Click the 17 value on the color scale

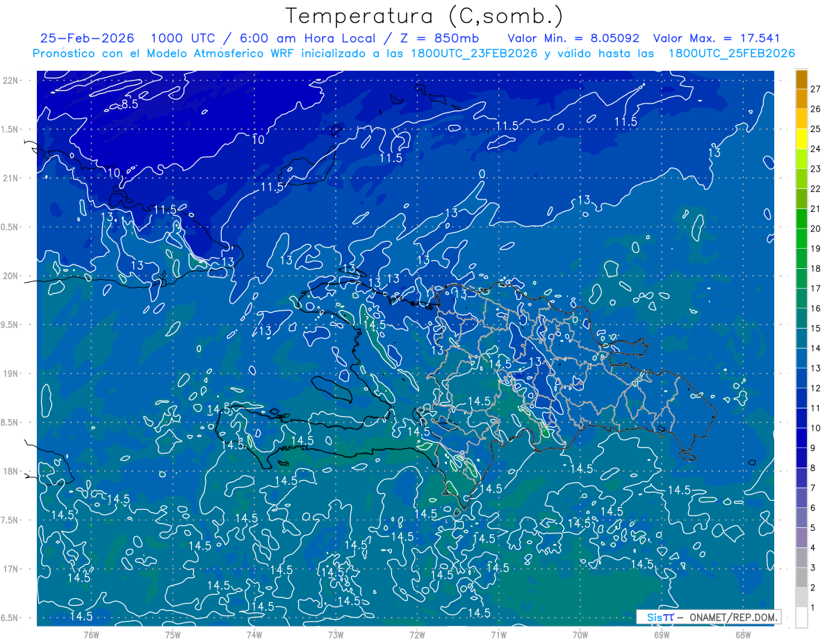coord(816,288)
